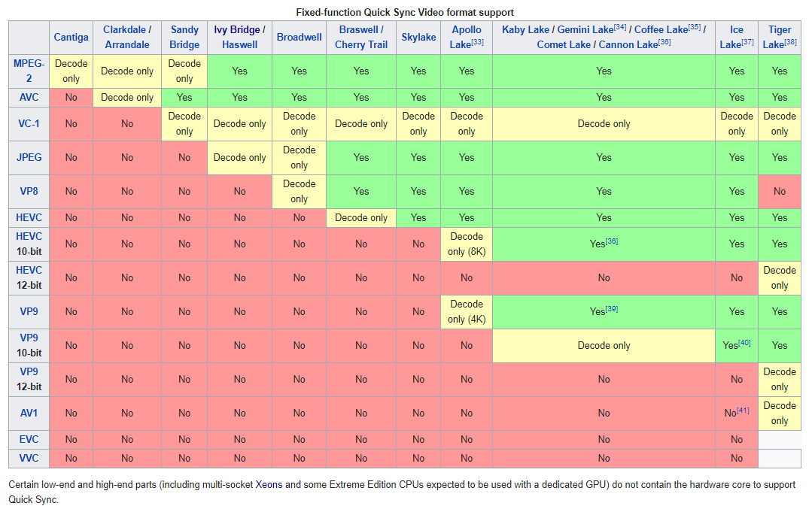
Task: Open footnote 34 after Gemini Lake
Action: click(620, 28)
